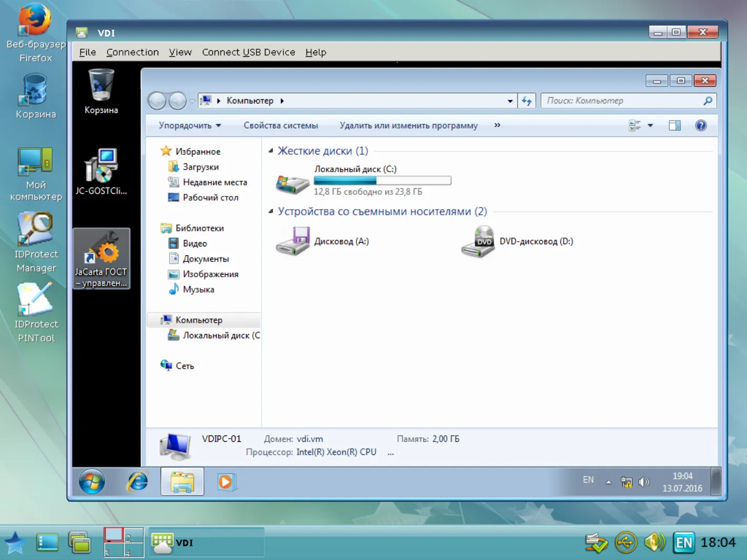This screenshot has width=747, height=560.
Task: Select Загрузки in the navigation pane
Action: coord(193,167)
